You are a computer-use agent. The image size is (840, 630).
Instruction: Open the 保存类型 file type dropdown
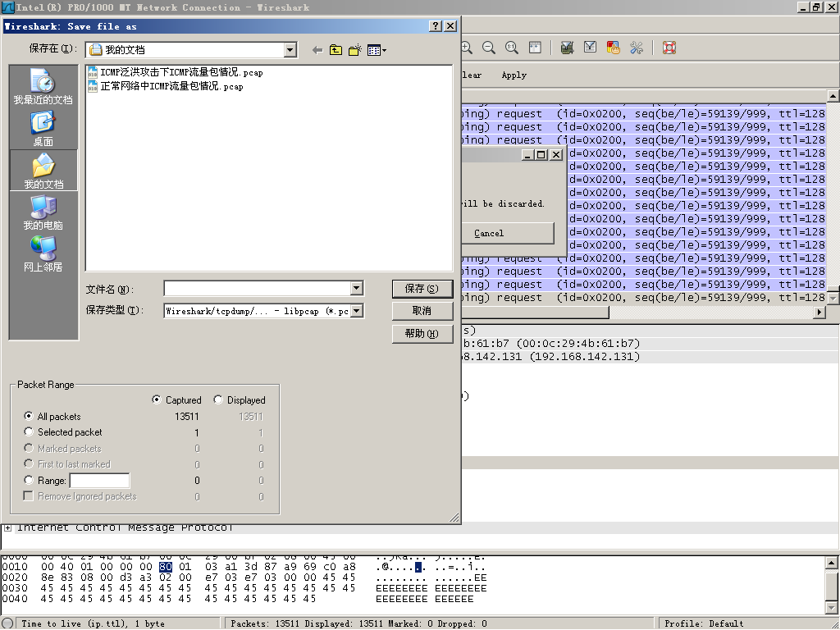357,311
